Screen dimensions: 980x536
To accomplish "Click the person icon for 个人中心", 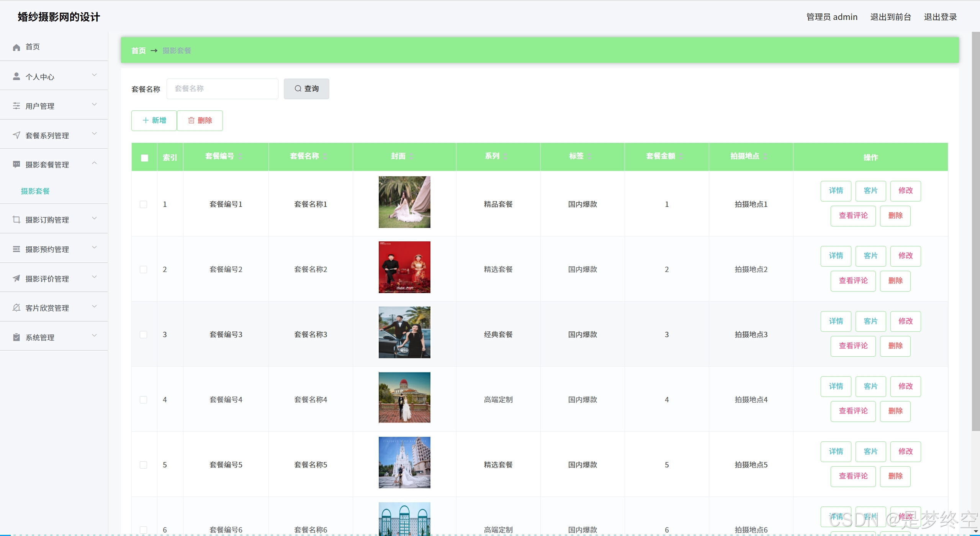I will pos(16,77).
